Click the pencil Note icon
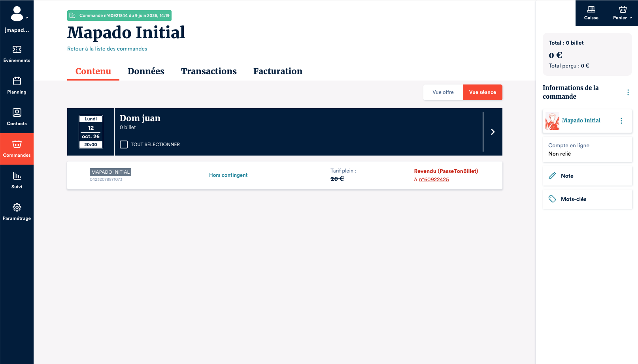638x364 pixels. (552, 176)
